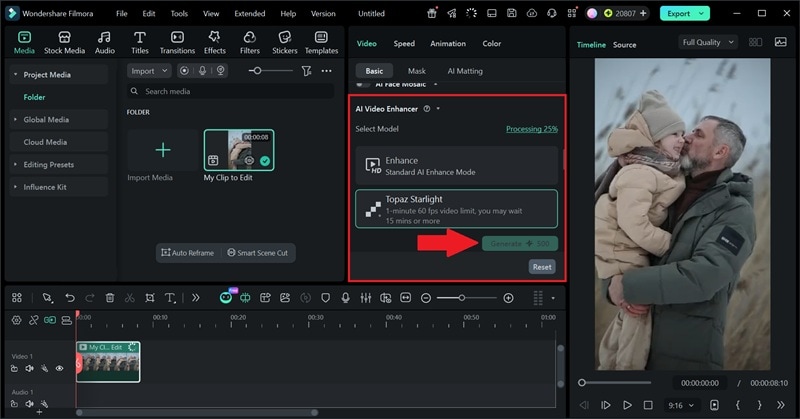Image resolution: width=800 pixels, height=419 pixels.
Task: Open the Templates panel
Action: point(321,42)
